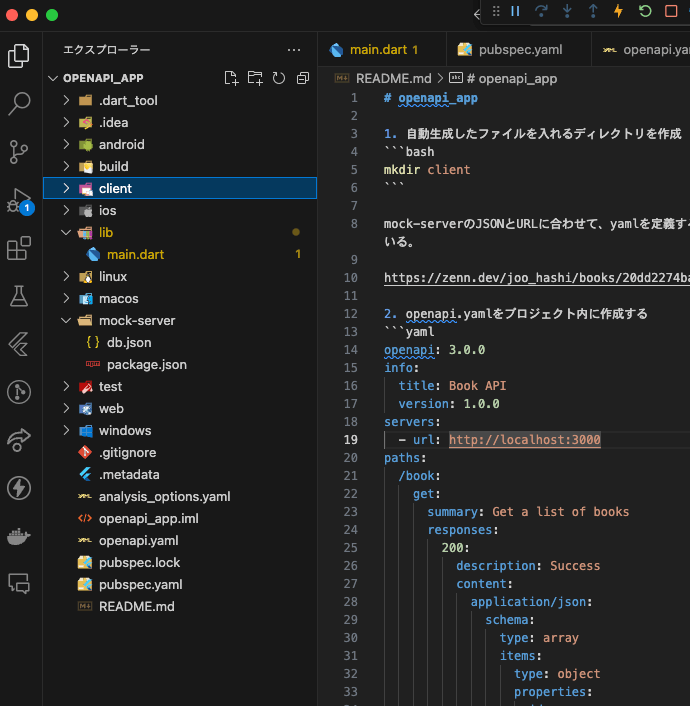The height and width of the screenshot is (706, 690).
Task: Collapse the OPENAPI_APP root section
Action: coord(53,78)
